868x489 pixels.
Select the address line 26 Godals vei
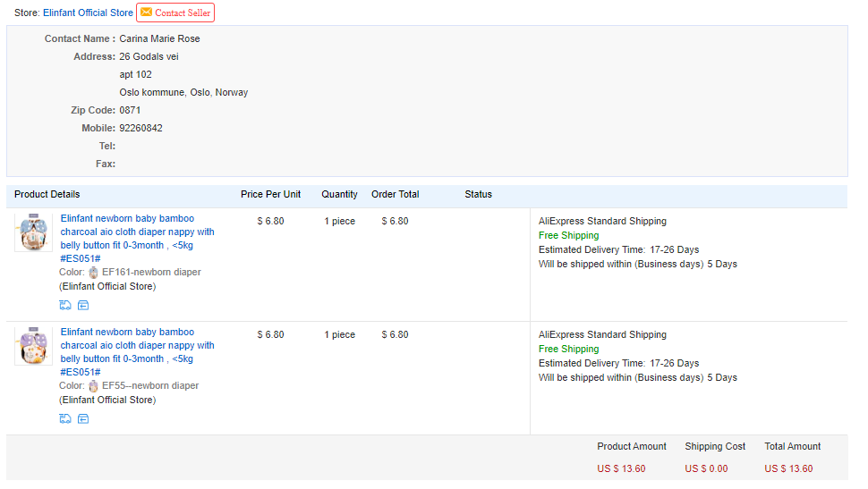(149, 56)
